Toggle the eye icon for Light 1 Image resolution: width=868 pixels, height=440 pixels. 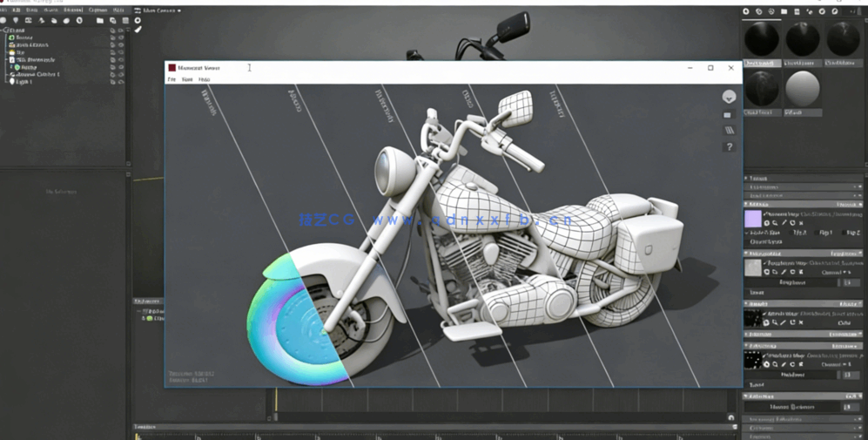121,81
